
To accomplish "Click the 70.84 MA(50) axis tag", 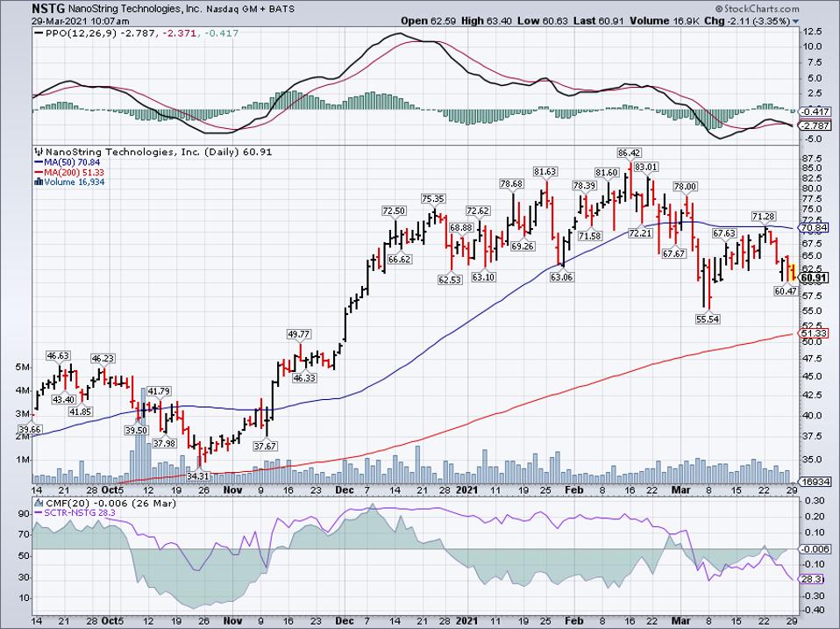I will (814, 228).
